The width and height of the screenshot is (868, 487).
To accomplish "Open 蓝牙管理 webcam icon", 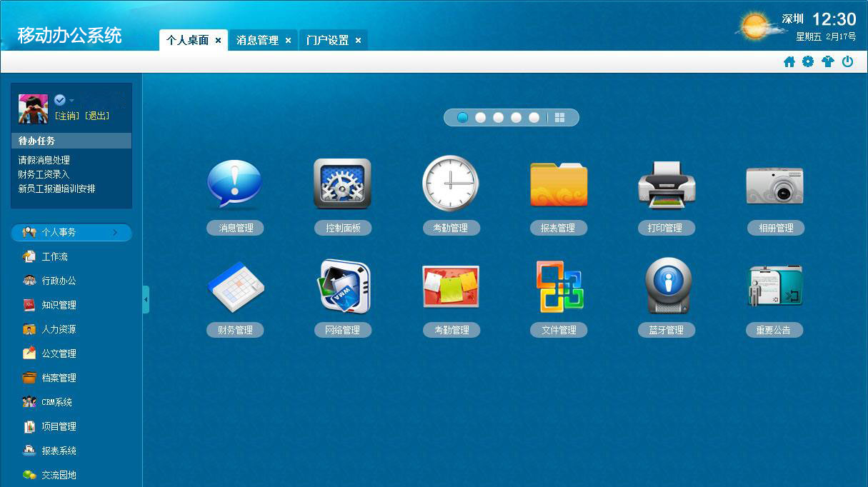I will 666,286.
